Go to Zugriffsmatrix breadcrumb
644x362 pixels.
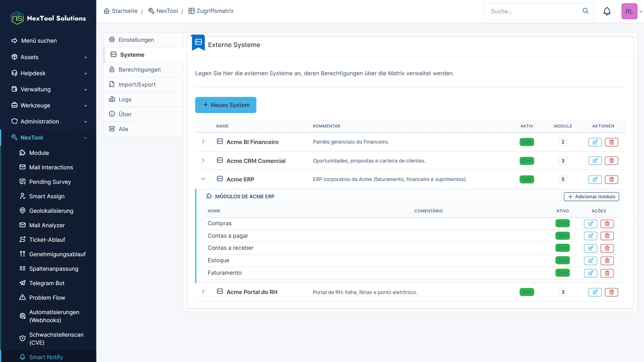pos(211,11)
